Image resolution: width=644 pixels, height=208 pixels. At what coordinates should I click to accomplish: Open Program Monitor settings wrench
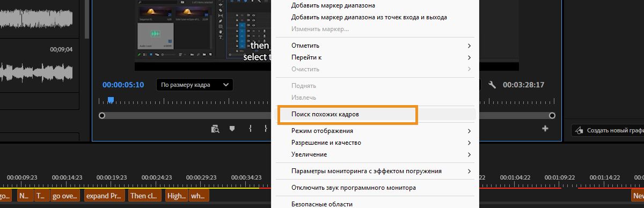point(492,85)
